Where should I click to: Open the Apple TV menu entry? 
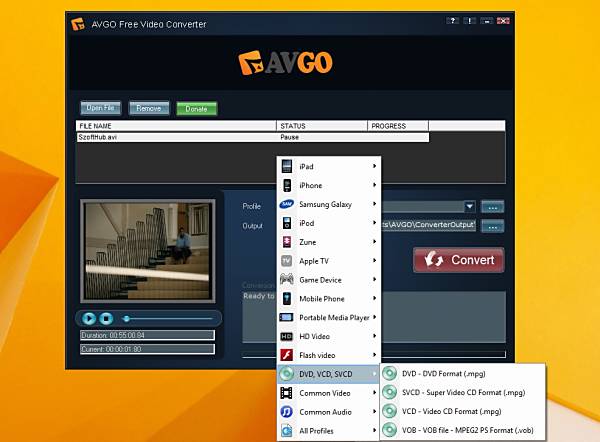click(x=329, y=261)
